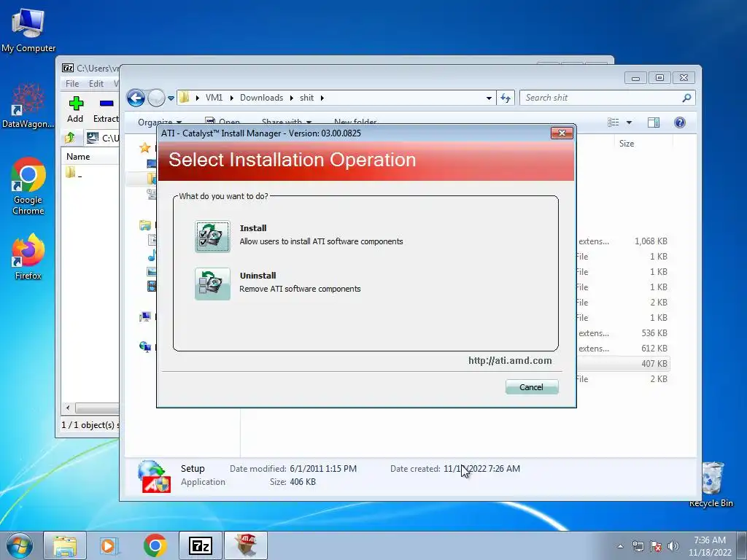Close the ATI Catalyst Install Manager dialog
747x560 pixels.
click(x=562, y=133)
